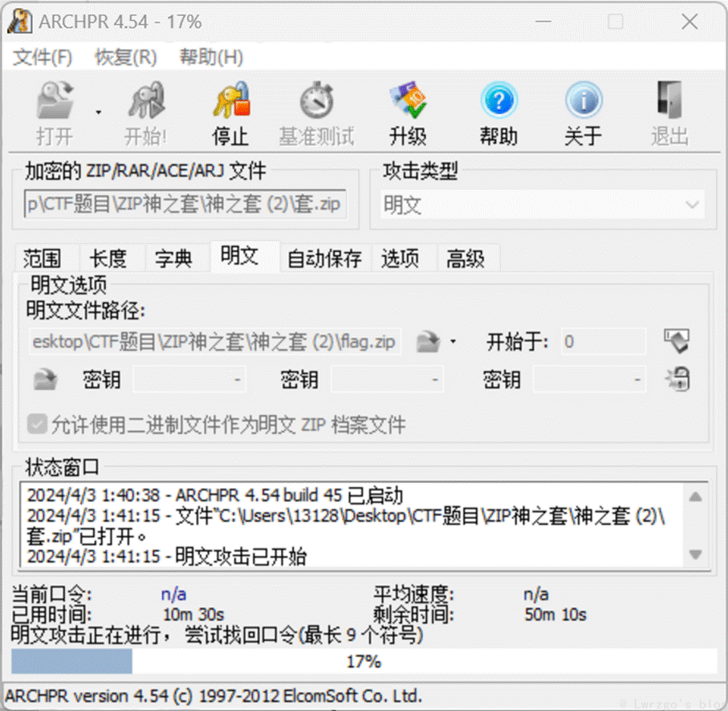The image size is (728, 711).
Task: Click status bar ARCHPR version 4.54 text
Action: (214, 696)
